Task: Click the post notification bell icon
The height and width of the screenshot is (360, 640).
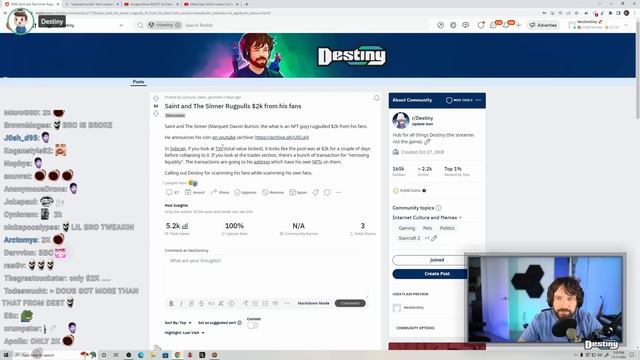Action: click(x=376, y=98)
